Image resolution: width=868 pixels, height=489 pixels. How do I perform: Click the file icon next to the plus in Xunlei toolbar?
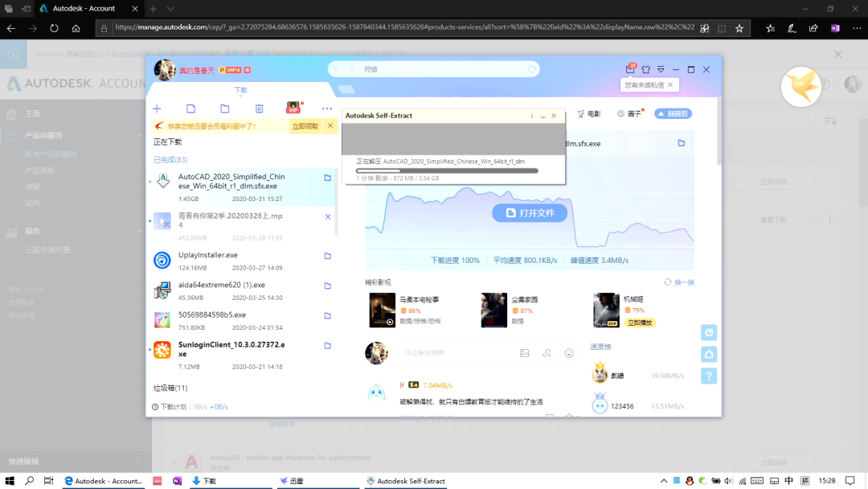point(191,109)
